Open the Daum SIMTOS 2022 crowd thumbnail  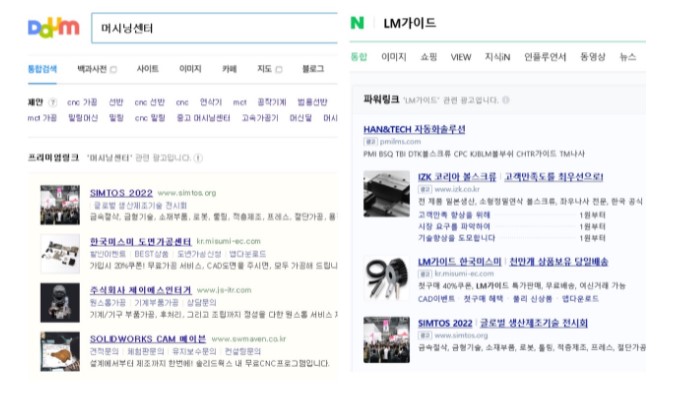(x=60, y=205)
